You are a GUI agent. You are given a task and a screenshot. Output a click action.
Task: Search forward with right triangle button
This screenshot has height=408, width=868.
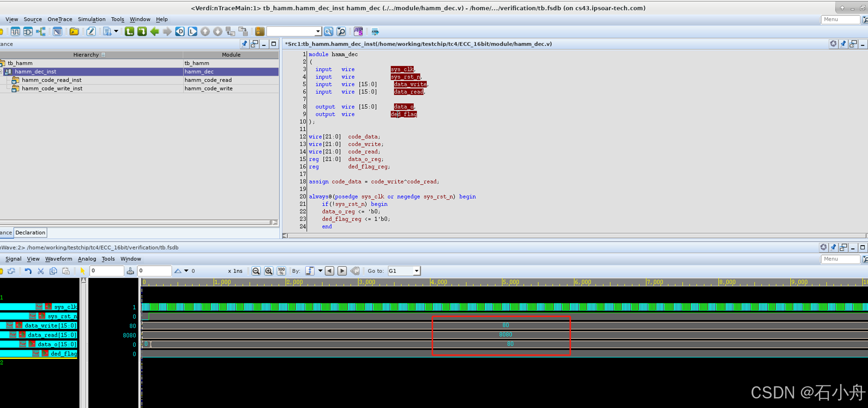pos(342,271)
